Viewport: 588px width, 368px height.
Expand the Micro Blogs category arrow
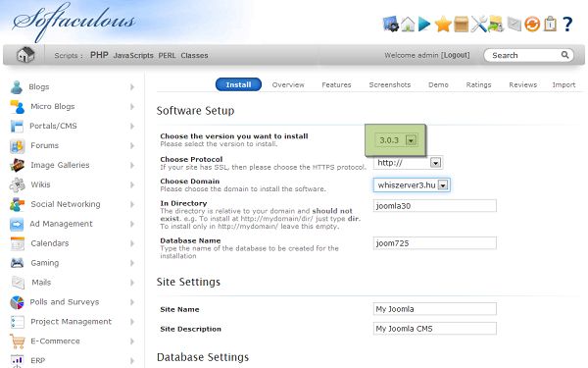(132, 107)
